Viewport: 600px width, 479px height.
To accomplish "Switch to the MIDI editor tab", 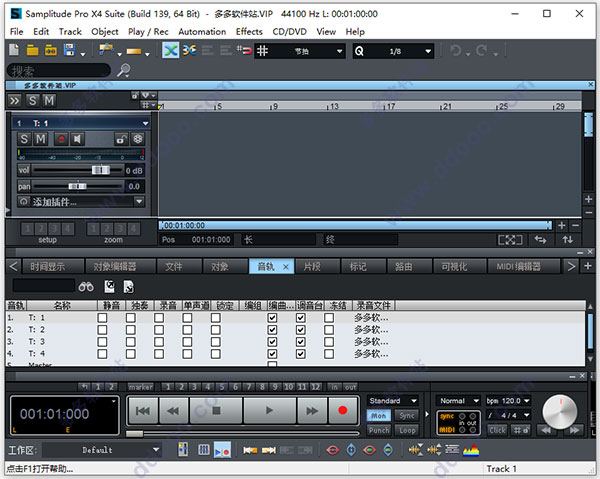I will coord(523,267).
